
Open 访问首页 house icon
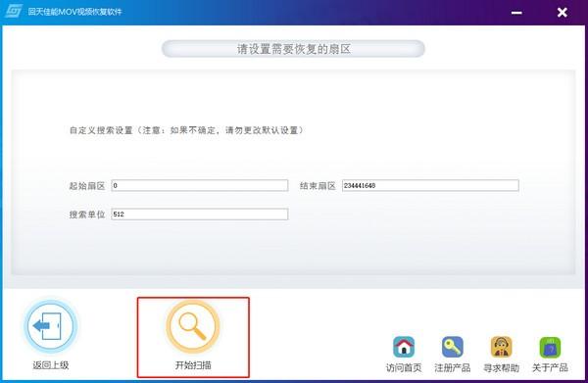coord(404,347)
